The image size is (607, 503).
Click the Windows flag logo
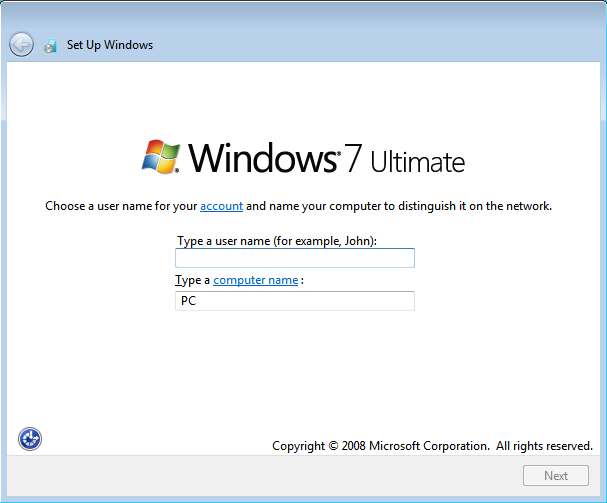coord(161,157)
